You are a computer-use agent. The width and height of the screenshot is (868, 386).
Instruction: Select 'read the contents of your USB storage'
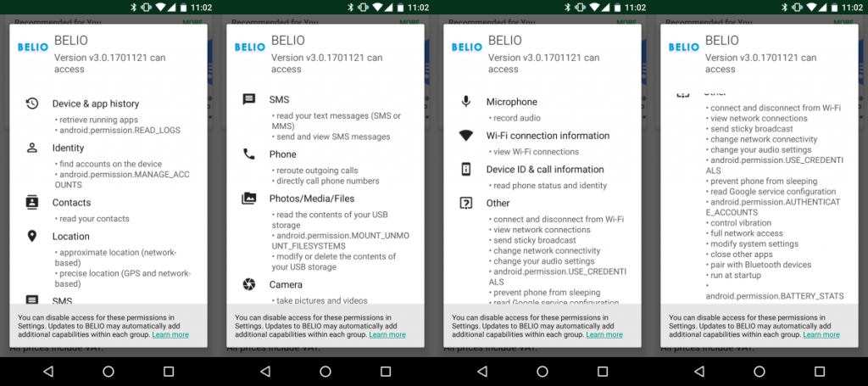[331, 220]
